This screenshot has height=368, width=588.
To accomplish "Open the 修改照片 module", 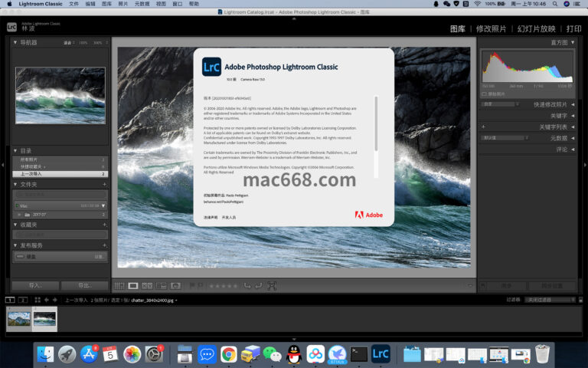I will point(491,29).
